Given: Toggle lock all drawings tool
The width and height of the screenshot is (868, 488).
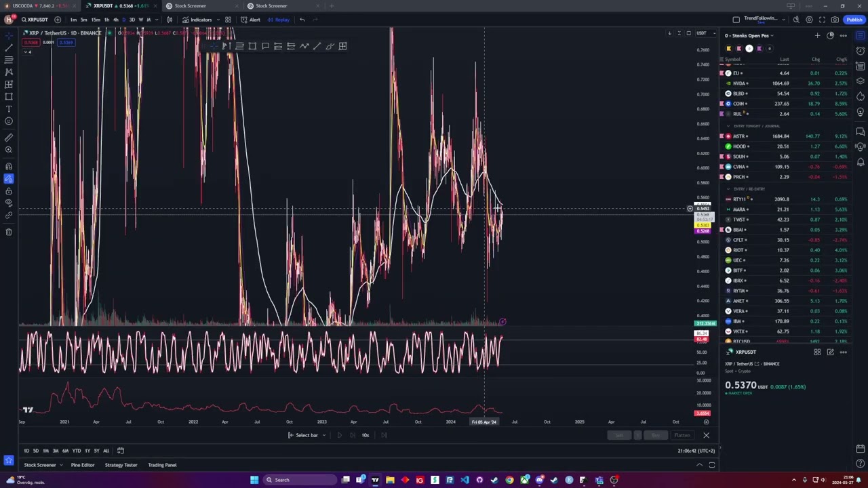Looking at the screenshot, I should pyautogui.click(x=9, y=191).
